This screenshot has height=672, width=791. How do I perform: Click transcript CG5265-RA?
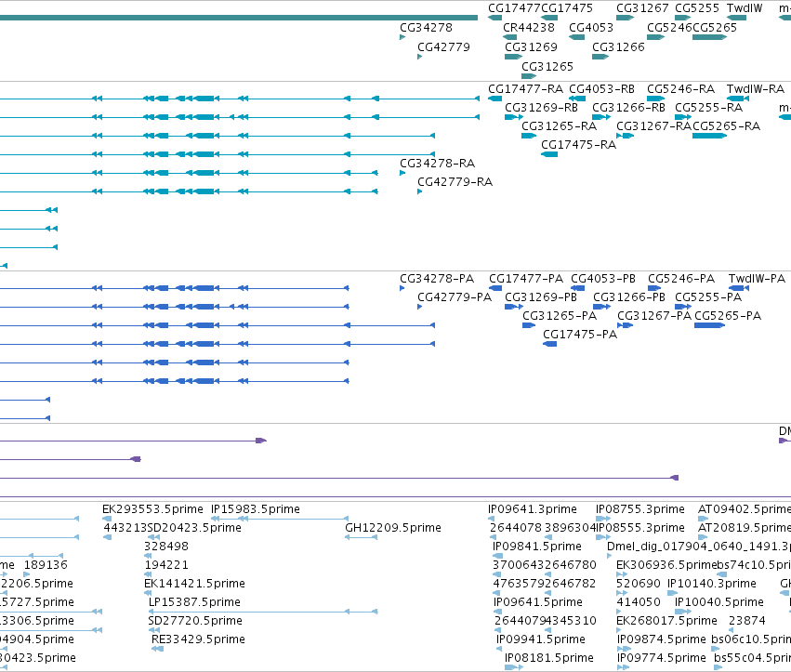coord(727,126)
